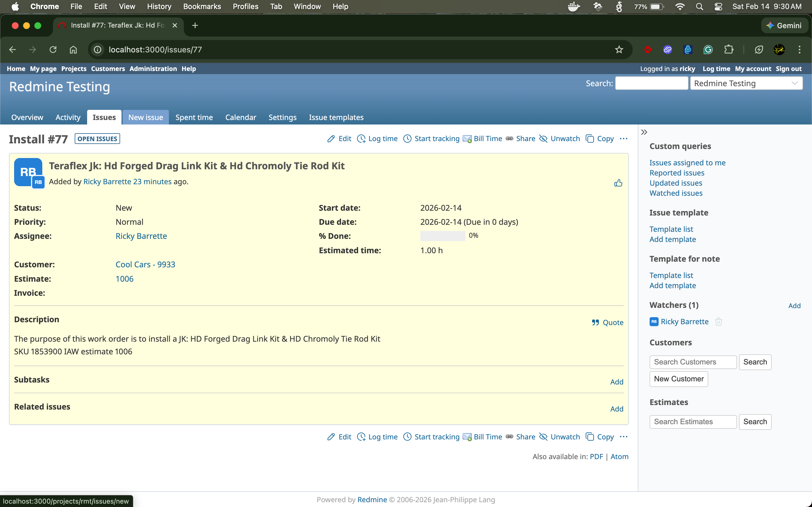Open the Redmine Testing project dropdown
Viewport: 812px width, 507px height.
[746, 83]
